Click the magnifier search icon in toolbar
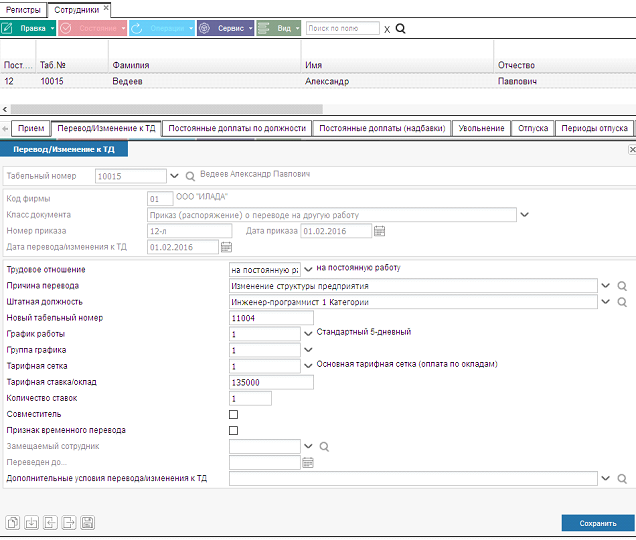 (400, 28)
